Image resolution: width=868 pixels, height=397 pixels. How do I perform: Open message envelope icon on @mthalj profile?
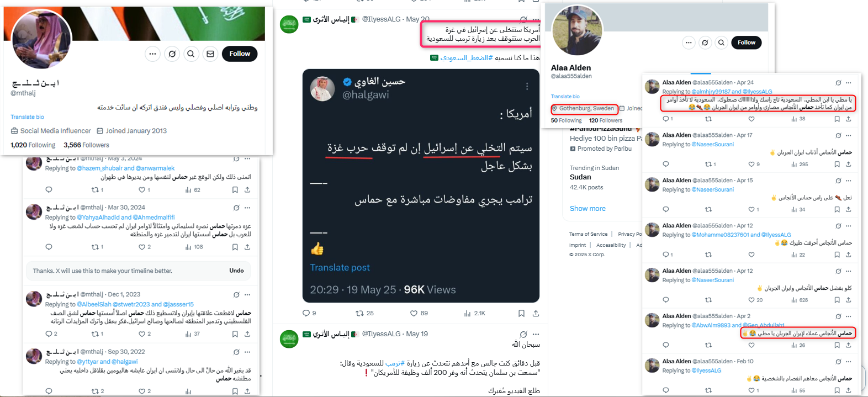coord(210,54)
